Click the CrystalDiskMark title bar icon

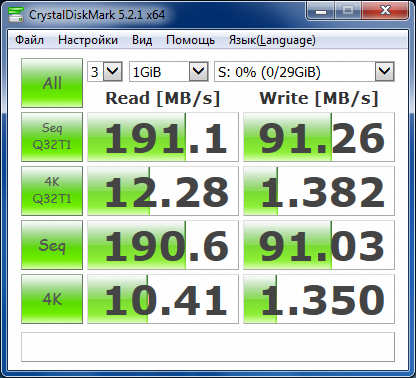click(x=16, y=14)
